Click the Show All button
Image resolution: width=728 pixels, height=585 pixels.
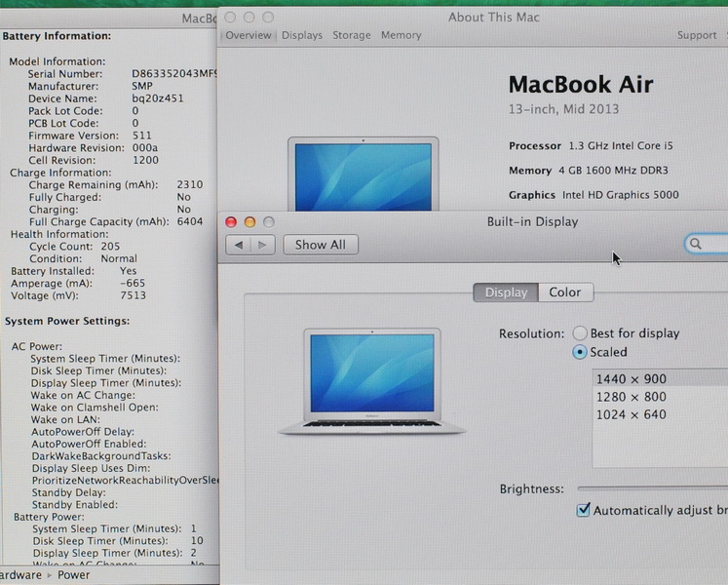(x=321, y=245)
